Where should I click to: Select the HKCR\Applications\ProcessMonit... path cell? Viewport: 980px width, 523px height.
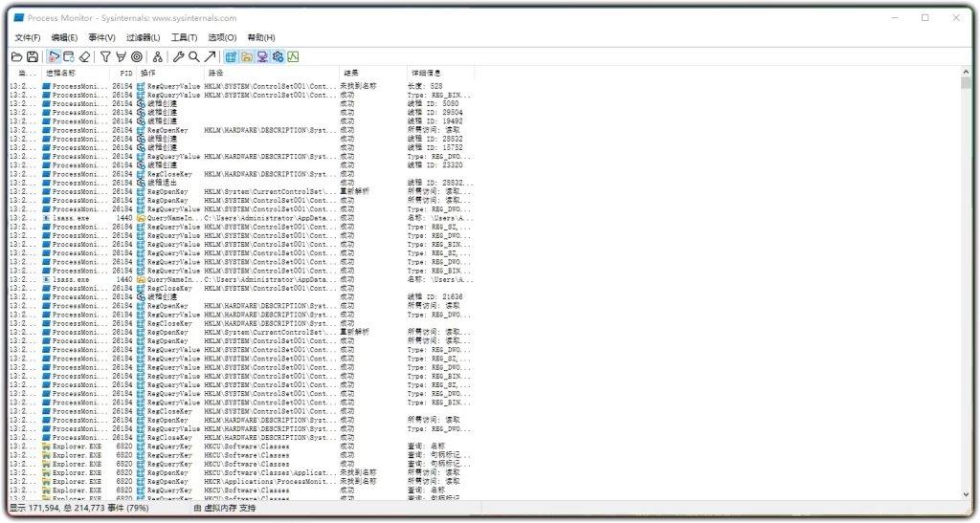click(270, 481)
